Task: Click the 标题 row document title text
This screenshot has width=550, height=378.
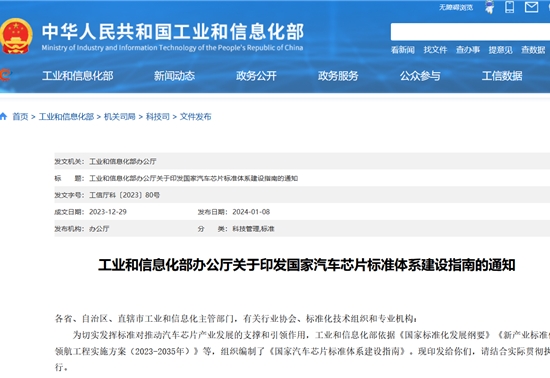Action: 194,178
